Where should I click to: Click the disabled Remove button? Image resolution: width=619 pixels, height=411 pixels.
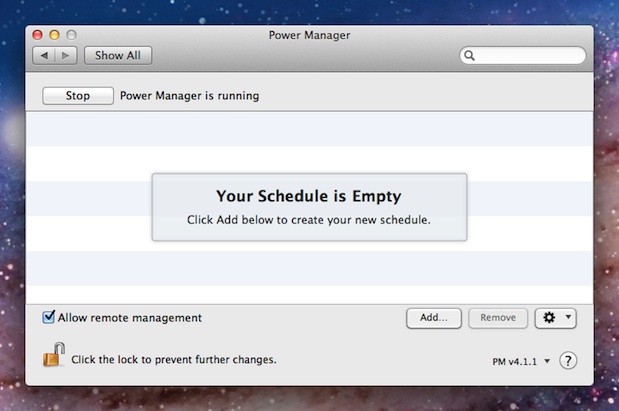(498, 318)
